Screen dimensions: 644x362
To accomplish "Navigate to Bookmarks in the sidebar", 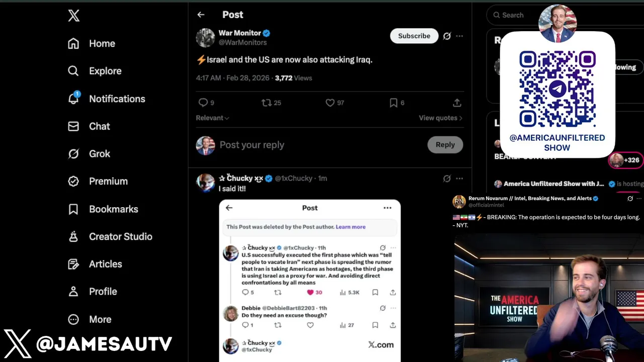I will 103,209.
